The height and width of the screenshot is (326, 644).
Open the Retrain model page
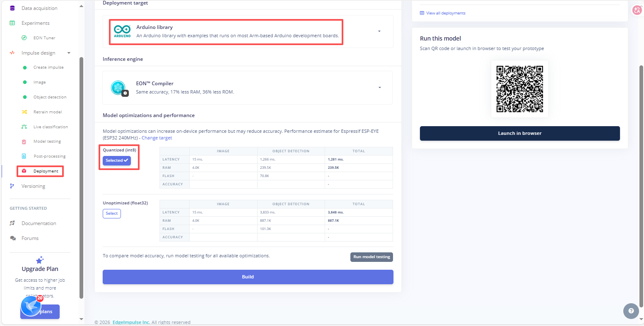pos(48,112)
